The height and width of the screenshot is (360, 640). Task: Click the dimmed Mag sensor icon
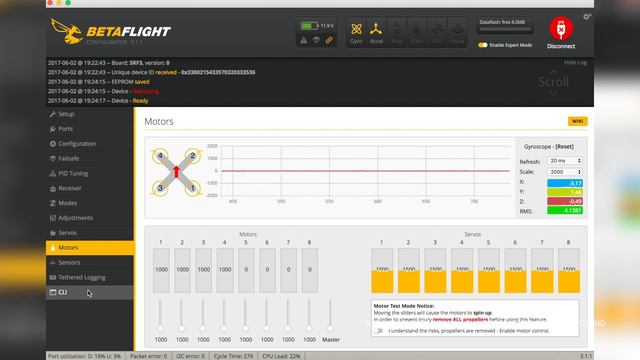[x=396, y=32]
